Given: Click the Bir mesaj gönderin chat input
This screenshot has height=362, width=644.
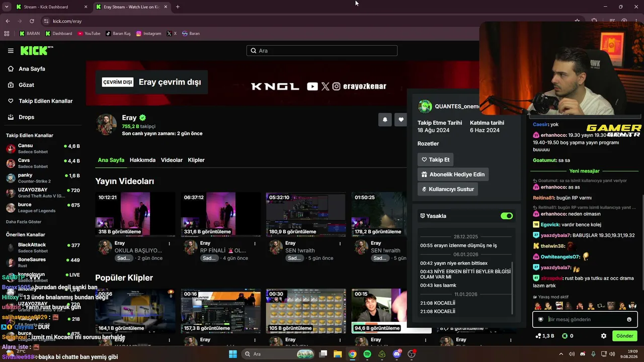Looking at the screenshot, I should [585, 319].
